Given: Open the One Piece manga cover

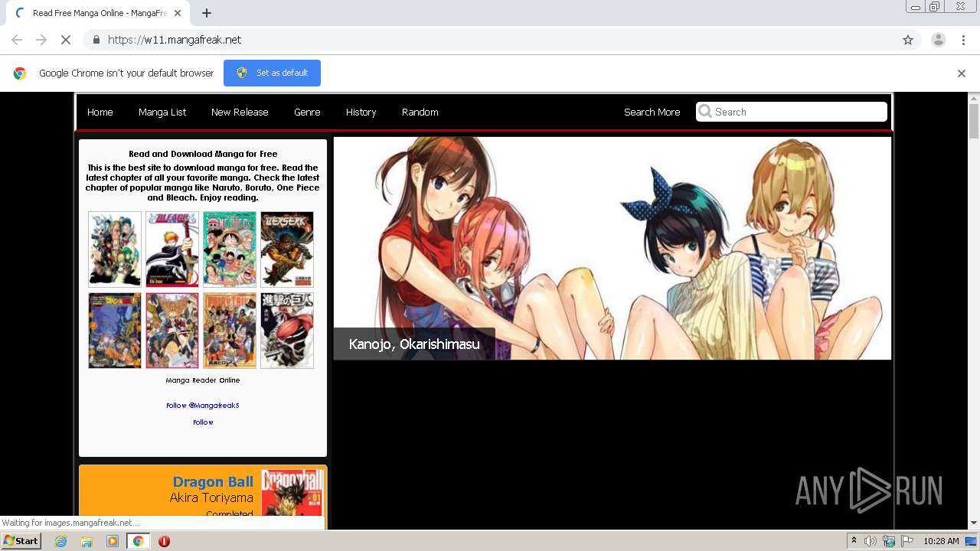Looking at the screenshot, I should point(230,249).
